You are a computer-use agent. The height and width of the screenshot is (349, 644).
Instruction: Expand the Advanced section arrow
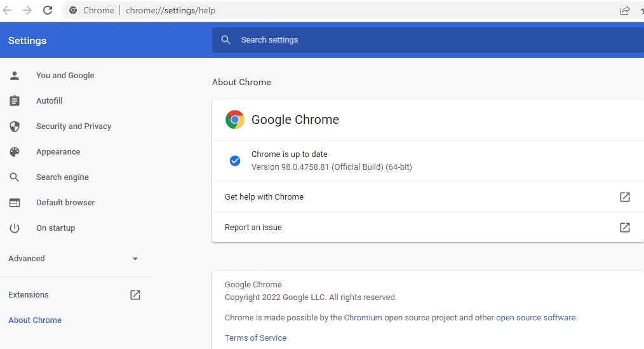point(135,259)
